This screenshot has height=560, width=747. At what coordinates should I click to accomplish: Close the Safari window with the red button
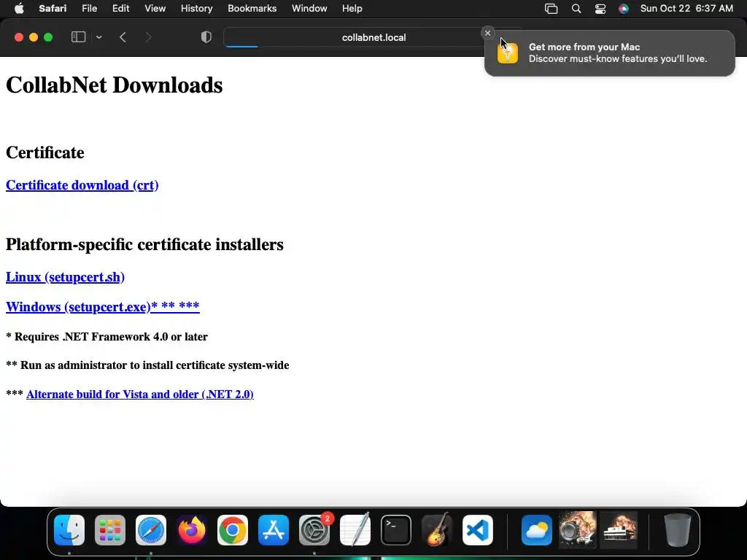point(19,37)
